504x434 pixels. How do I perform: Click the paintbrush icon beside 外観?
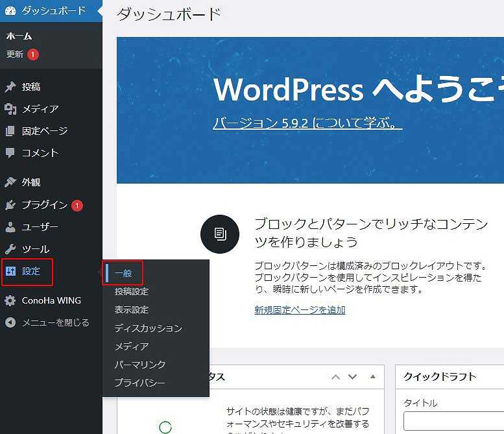(10, 182)
